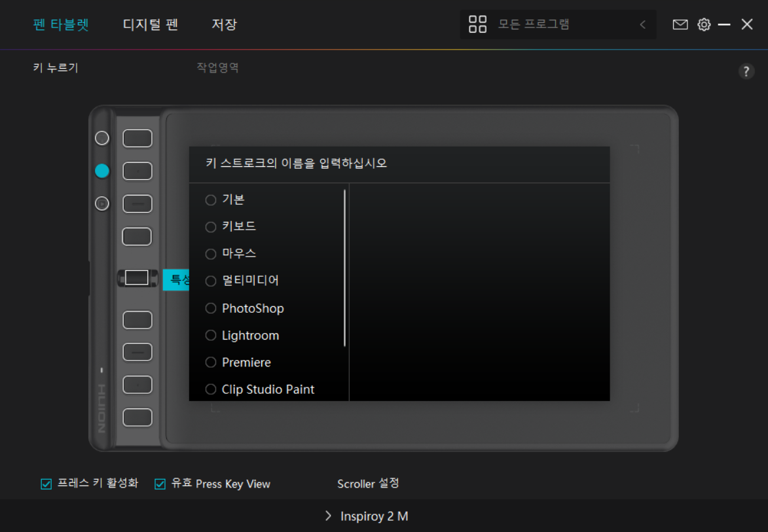Click the first press key from the top
The width and height of the screenshot is (768, 532).
pyautogui.click(x=137, y=139)
